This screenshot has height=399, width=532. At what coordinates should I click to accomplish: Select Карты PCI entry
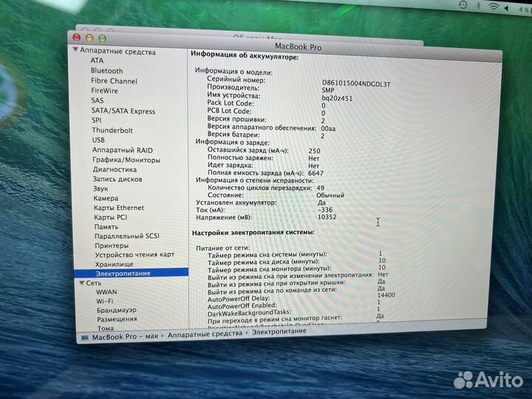click(111, 217)
